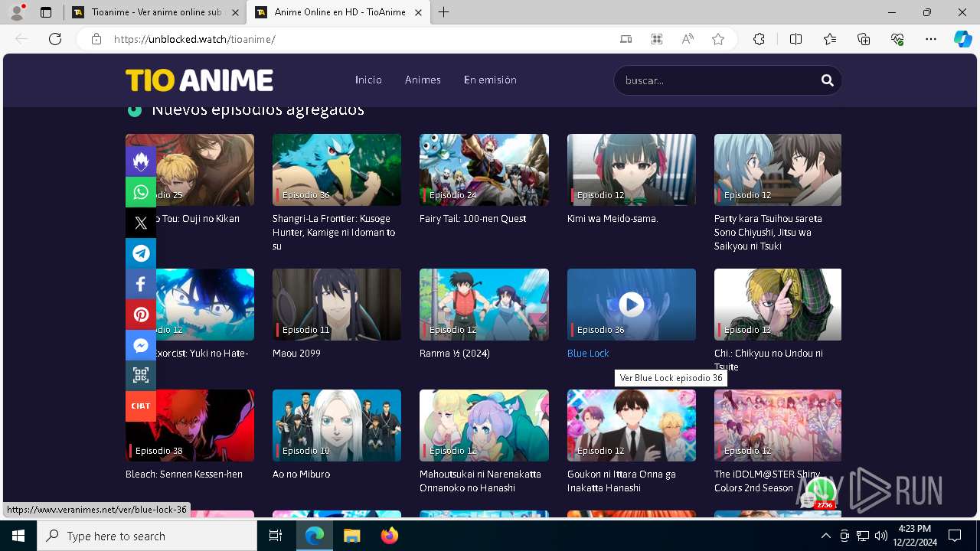Open the Windows notification center

955,536
